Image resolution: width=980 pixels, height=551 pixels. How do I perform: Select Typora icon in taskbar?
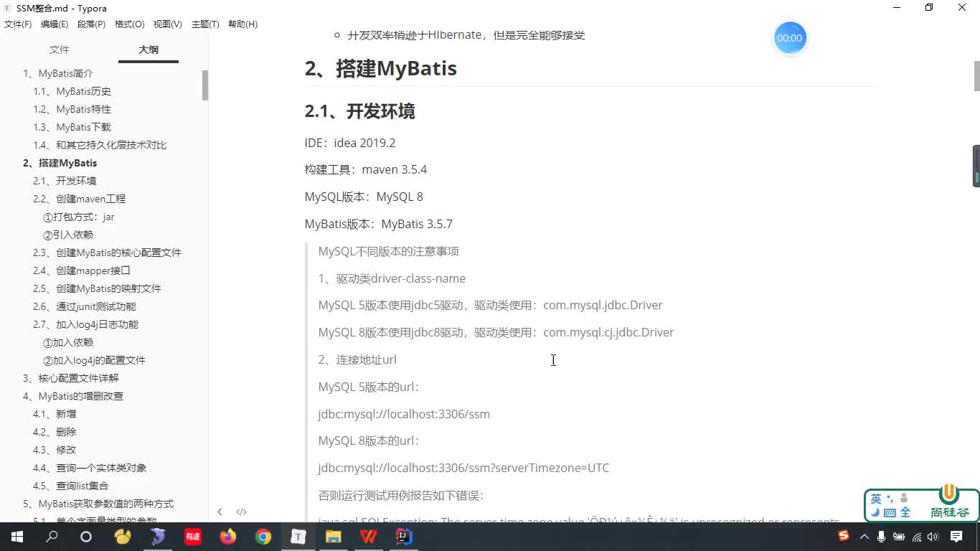298,537
